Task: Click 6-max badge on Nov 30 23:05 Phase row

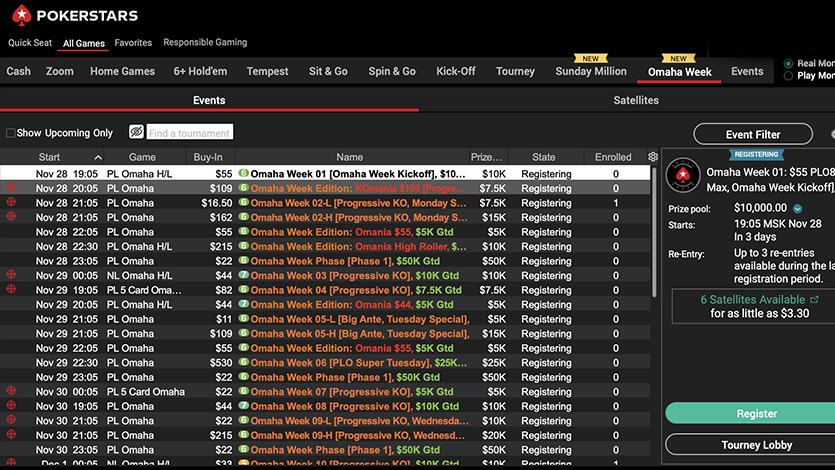Action: pyautogui.click(x=243, y=449)
